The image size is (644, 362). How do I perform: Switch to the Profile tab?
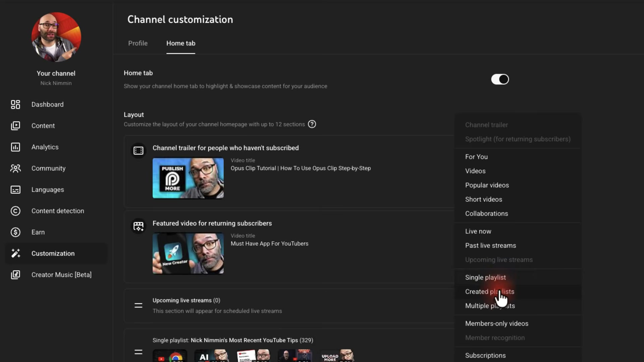138,43
